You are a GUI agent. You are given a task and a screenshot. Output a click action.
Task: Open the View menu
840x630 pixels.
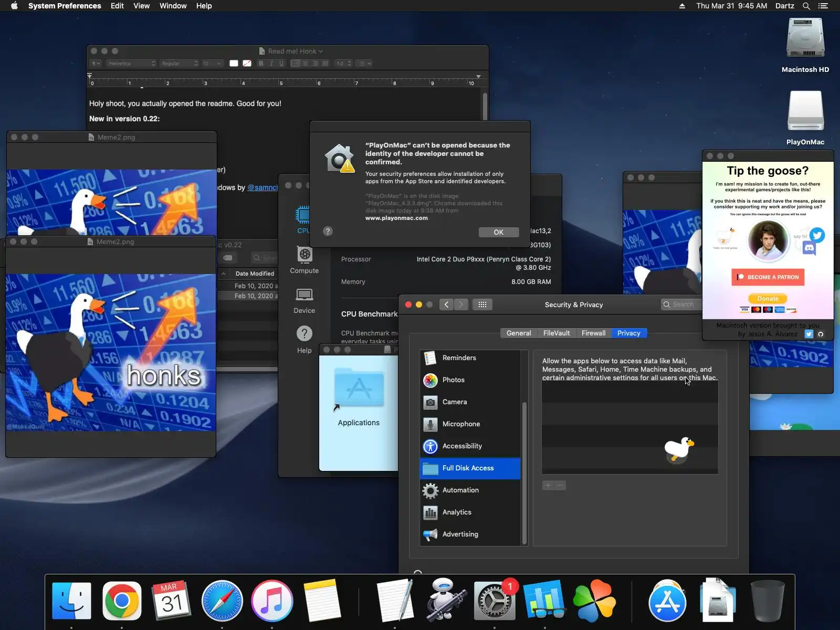pos(141,6)
